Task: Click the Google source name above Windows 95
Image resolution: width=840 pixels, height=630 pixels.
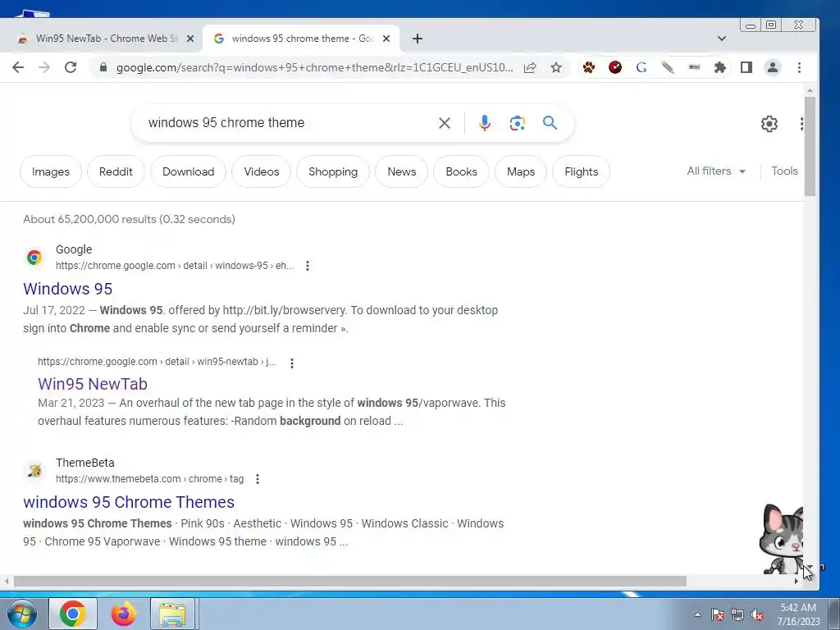Action: [74, 249]
